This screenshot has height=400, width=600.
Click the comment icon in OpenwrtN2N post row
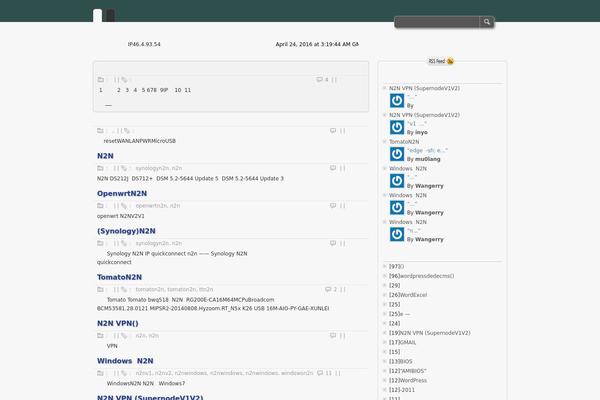click(333, 206)
